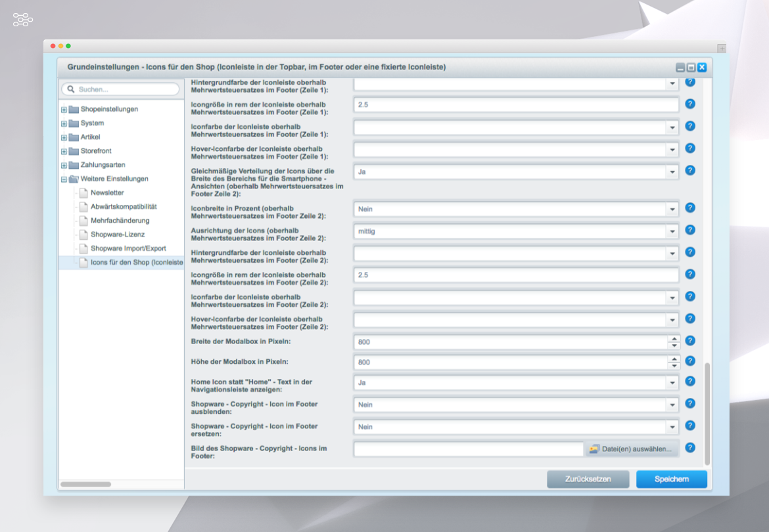Open help for Iconfarbe Zeile 2

tap(690, 296)
